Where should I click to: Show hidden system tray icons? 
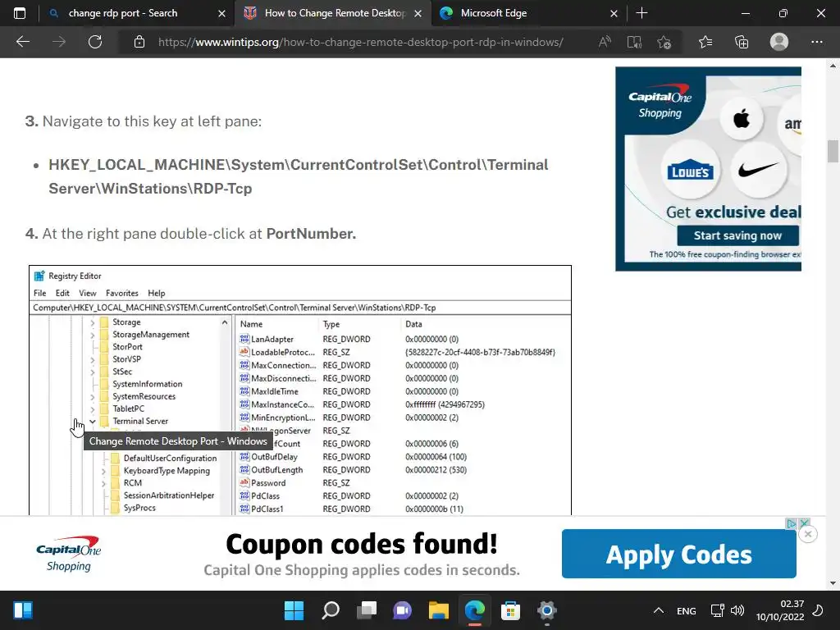[659, 610]
